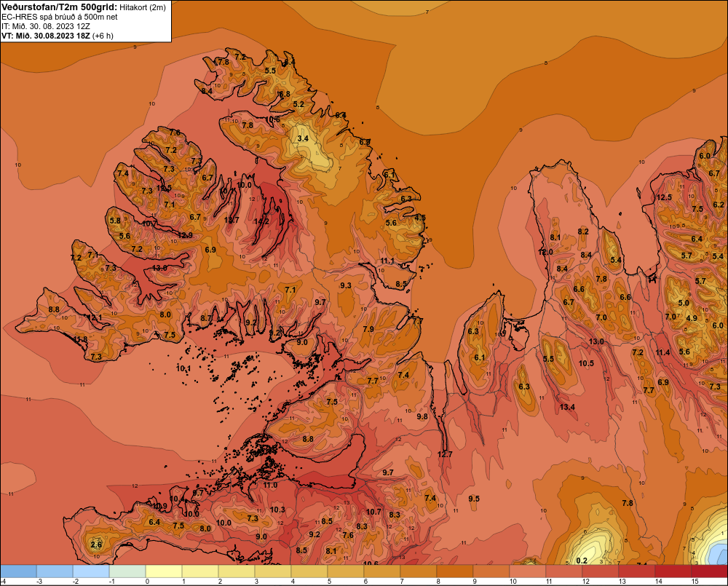Click the 12.1 temperature label
Image resolution: width=728 pixels, height=586 pixels.
point(95,318)
